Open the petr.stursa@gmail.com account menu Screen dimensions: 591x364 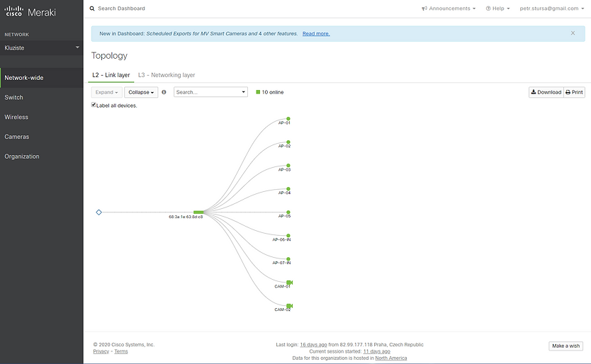pos(552,8)
